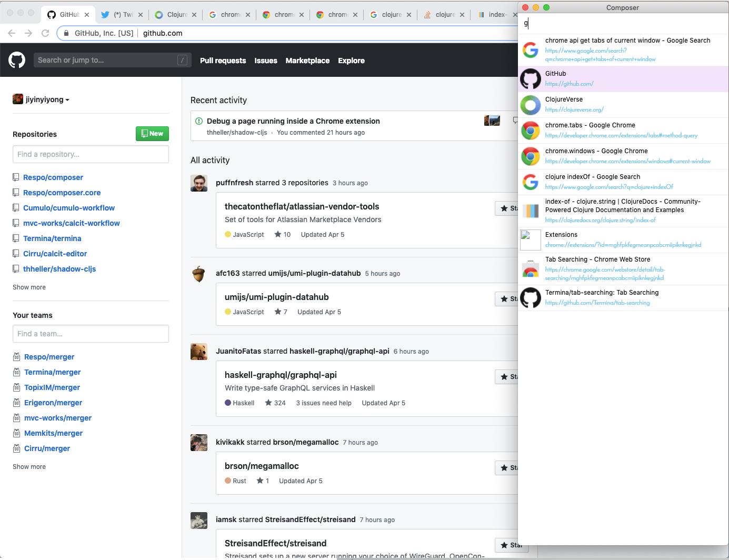Click JuanitoFatas teddy bear avatar
The height and width of the screenshot is (560, 729).
coord(199,352)
